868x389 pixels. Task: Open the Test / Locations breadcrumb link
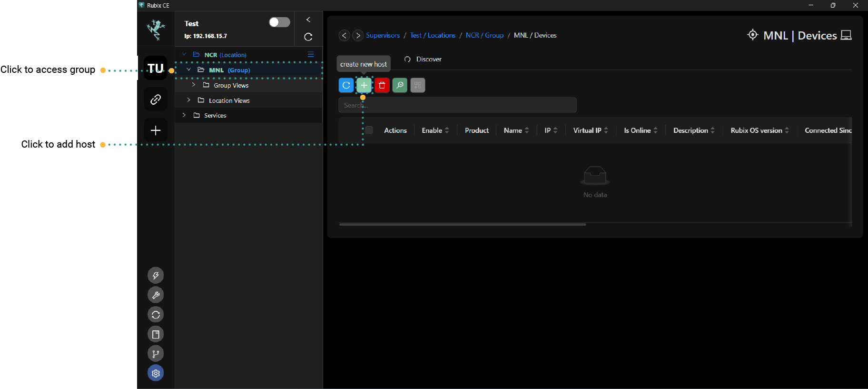[x=433, y=35]
